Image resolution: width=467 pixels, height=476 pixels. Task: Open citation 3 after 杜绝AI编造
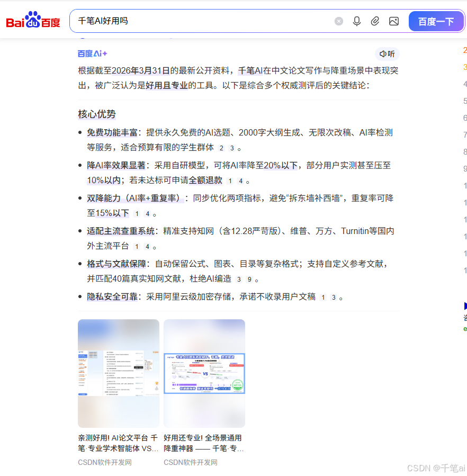[239, 279]
